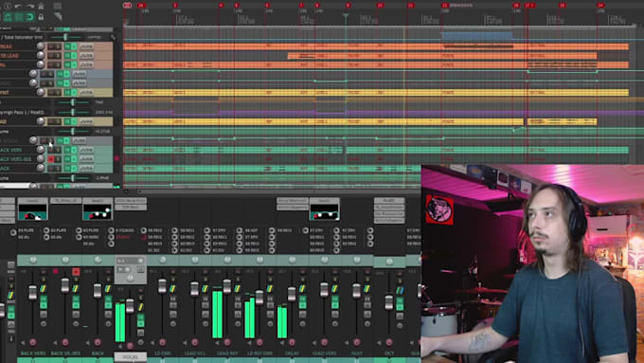Image resolution: width=644 pixels, height=363 pixels.
Task: Click the info circle icon in the toolbar
Action: [x=7, y=6]
